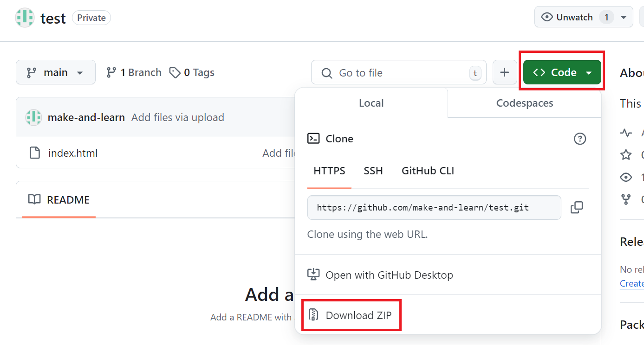Click the Private visibility badge
The image size is (644, 345).
(91, 18)
